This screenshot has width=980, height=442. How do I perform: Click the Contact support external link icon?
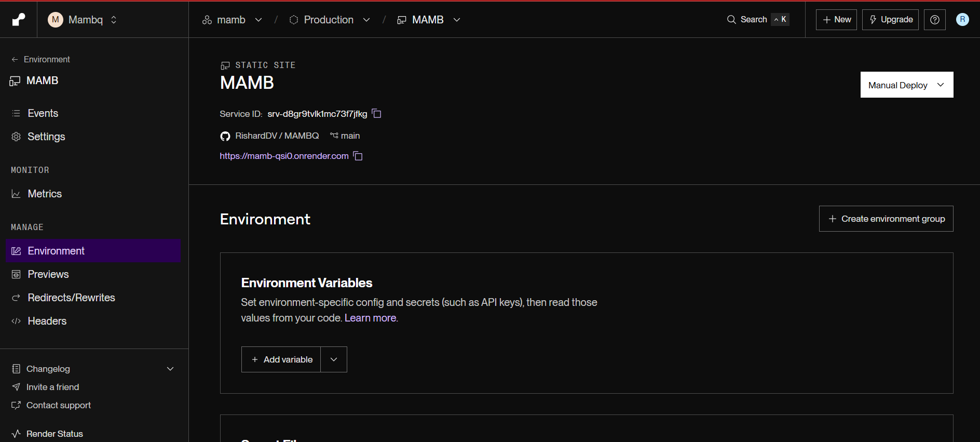[x=16, y=405]
